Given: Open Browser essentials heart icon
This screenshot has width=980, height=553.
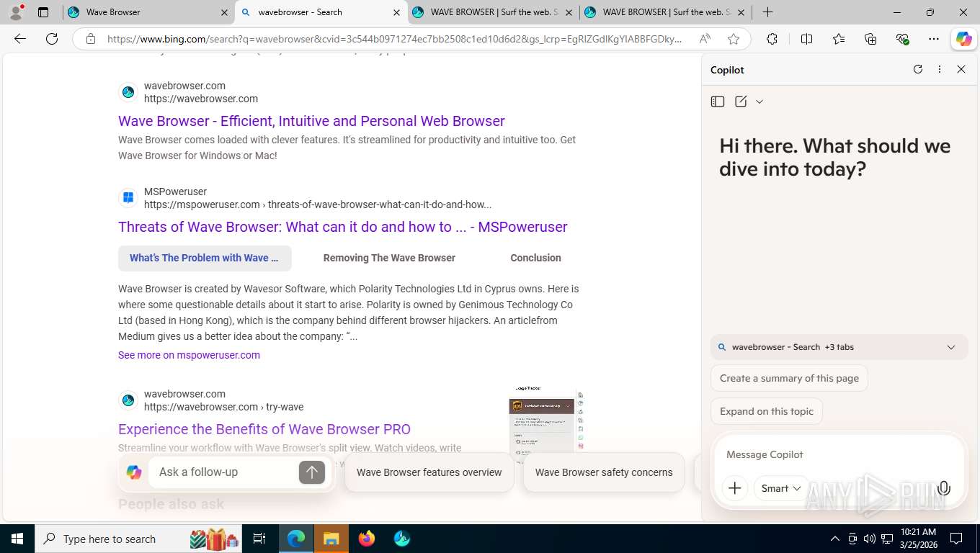Looking at the screenshot, I should 902,39.
